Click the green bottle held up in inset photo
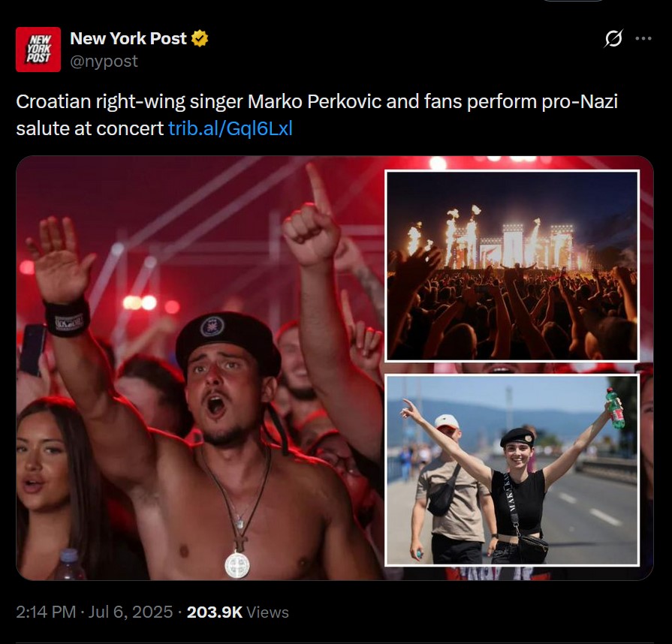Viewport: 672px width, 644px height. (x=616, y=408)
